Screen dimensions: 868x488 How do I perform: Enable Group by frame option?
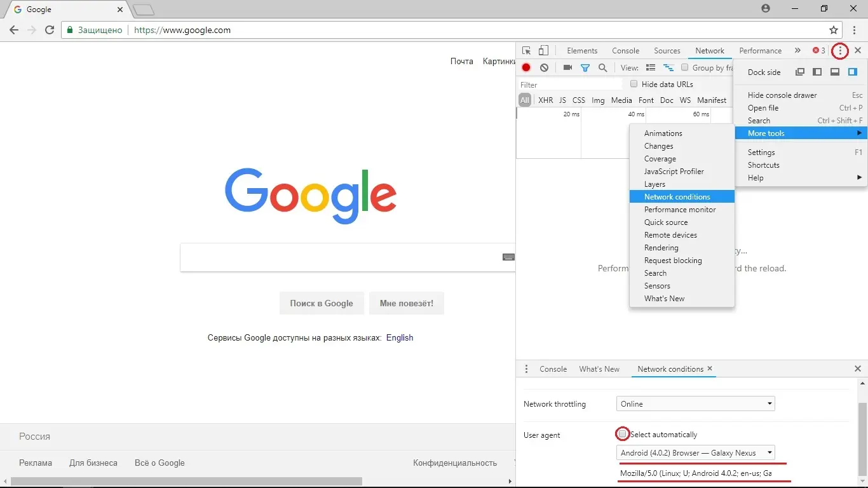tap(684, 67)
